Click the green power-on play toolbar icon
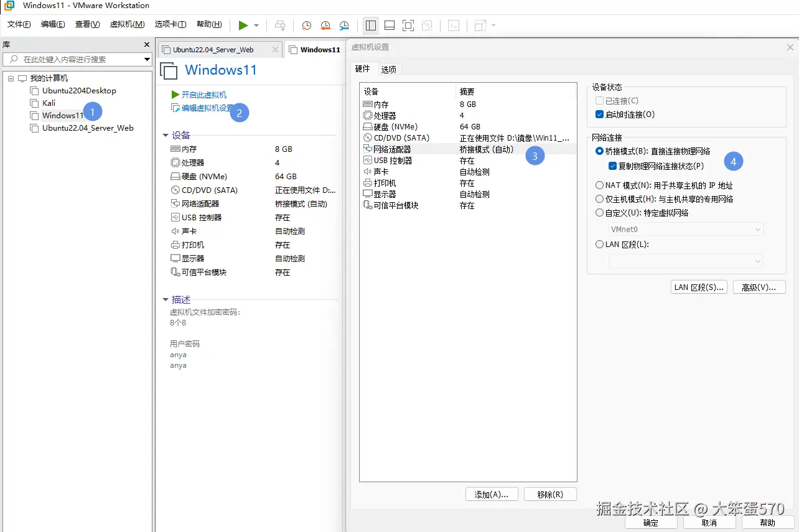Image resolution: width=799 pixels, height=532 pixels. tap(243, 25)
